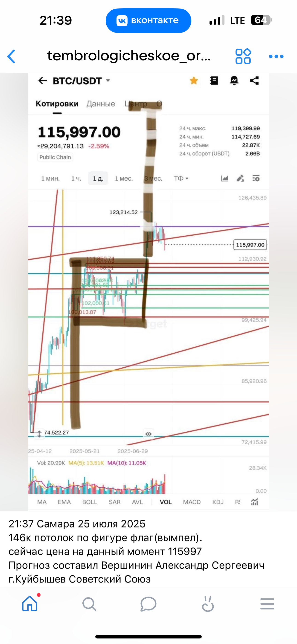
Task: Expand the BTC/USDT pair dropdown arrow
Action: click(108, 81)
